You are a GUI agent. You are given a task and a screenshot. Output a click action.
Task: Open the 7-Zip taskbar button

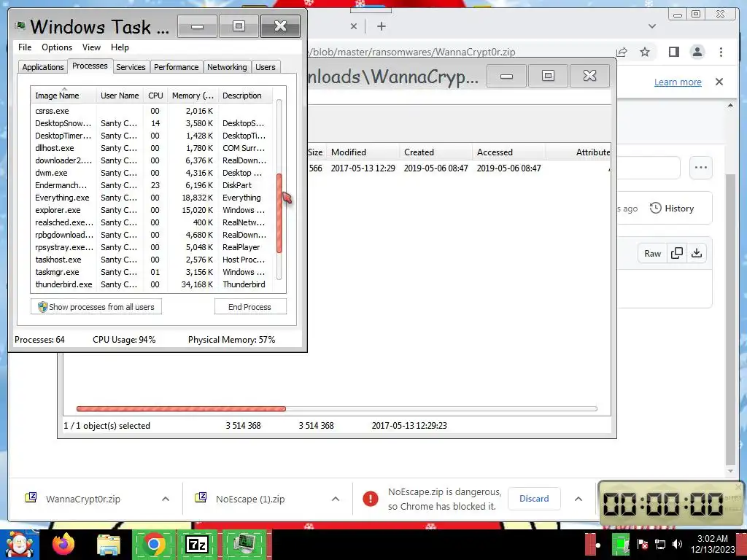click(x=197, y=544)
